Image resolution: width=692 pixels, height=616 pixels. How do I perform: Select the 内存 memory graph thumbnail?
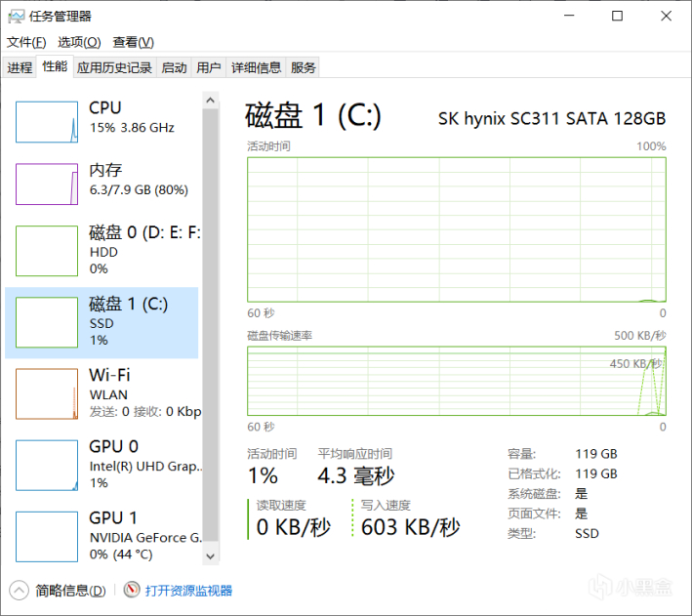point(46,184)
